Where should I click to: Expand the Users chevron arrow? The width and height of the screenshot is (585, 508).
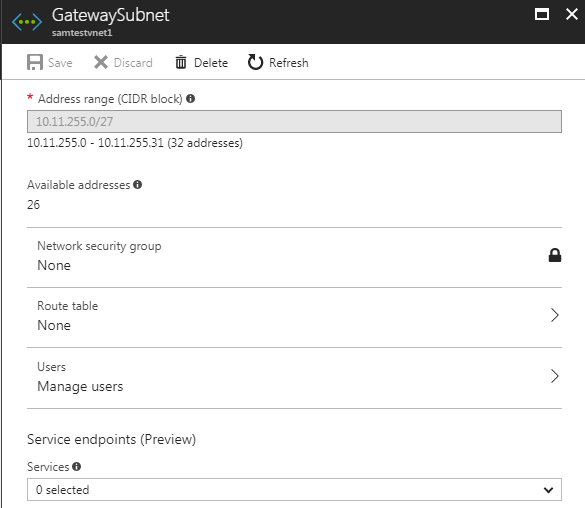(555, 376)
